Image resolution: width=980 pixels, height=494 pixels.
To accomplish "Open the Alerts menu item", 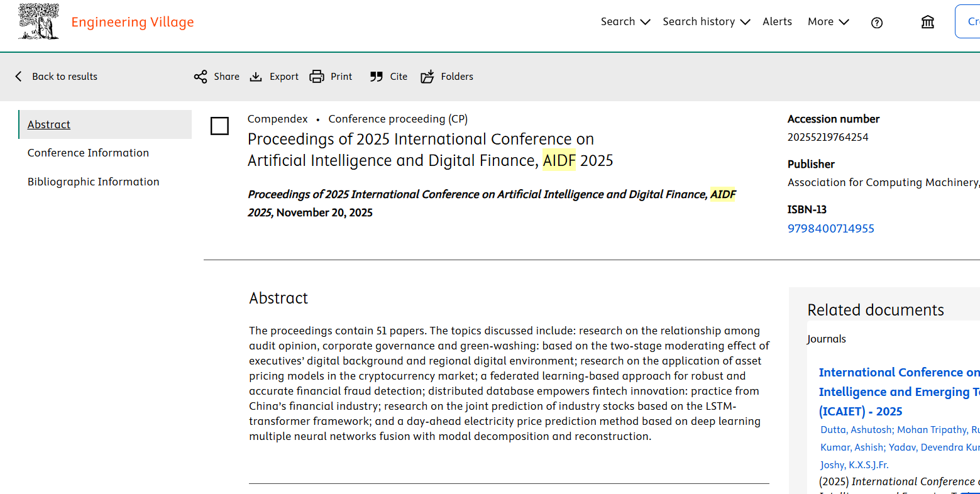I will pyautogui.click(x=777, y=21).
